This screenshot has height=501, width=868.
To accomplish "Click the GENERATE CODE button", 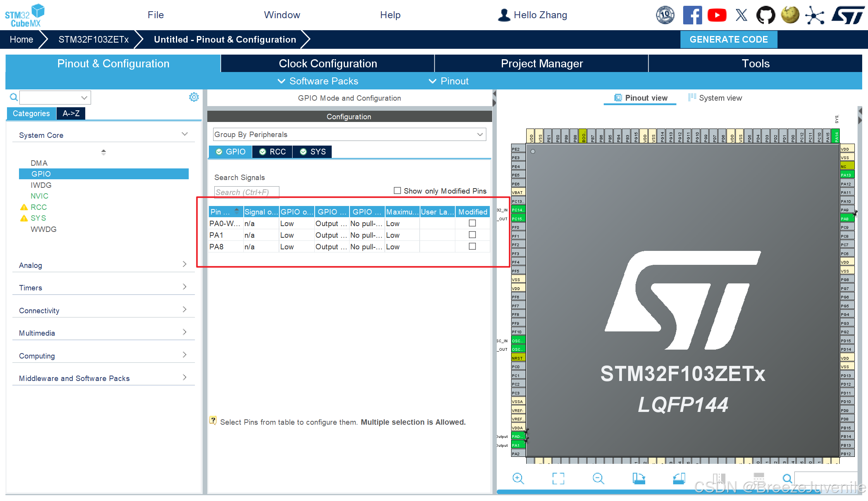I will click(x=728, y=39).
